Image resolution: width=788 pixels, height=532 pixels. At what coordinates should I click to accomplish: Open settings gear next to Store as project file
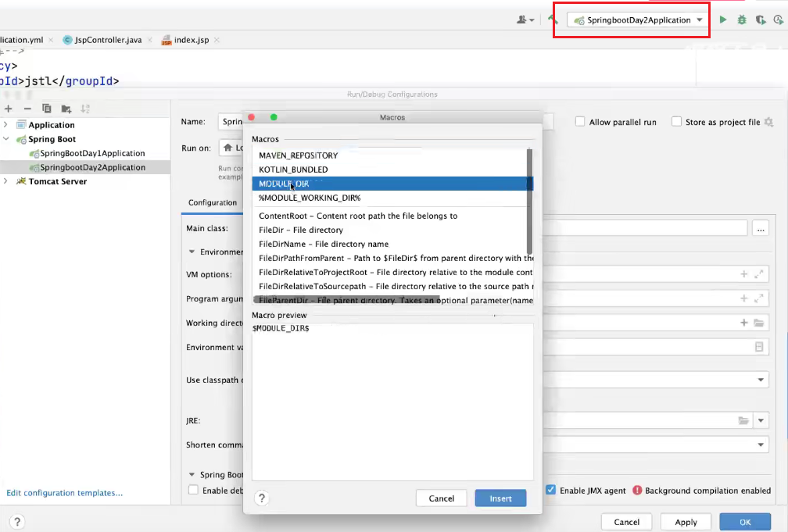(768, 122)
